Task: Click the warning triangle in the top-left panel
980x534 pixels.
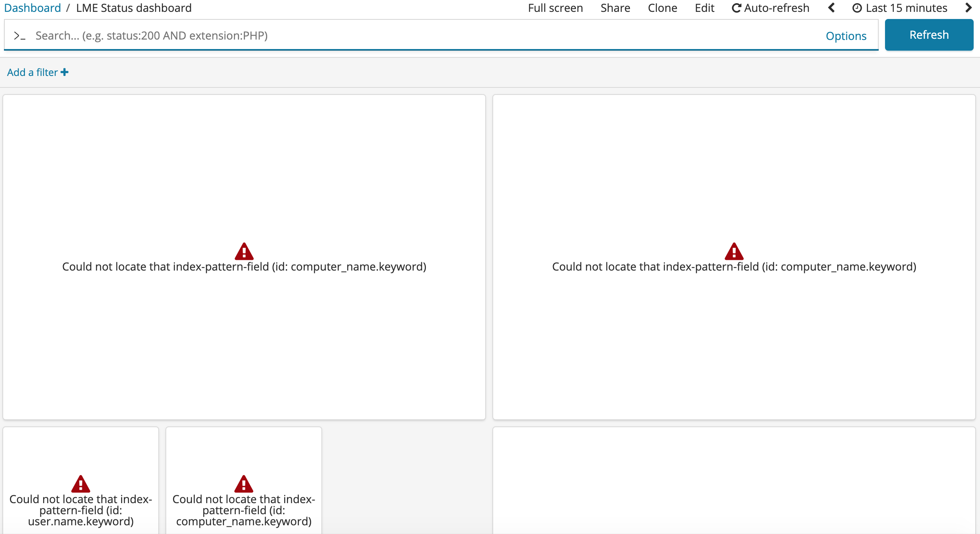Action: click(244, 251)
